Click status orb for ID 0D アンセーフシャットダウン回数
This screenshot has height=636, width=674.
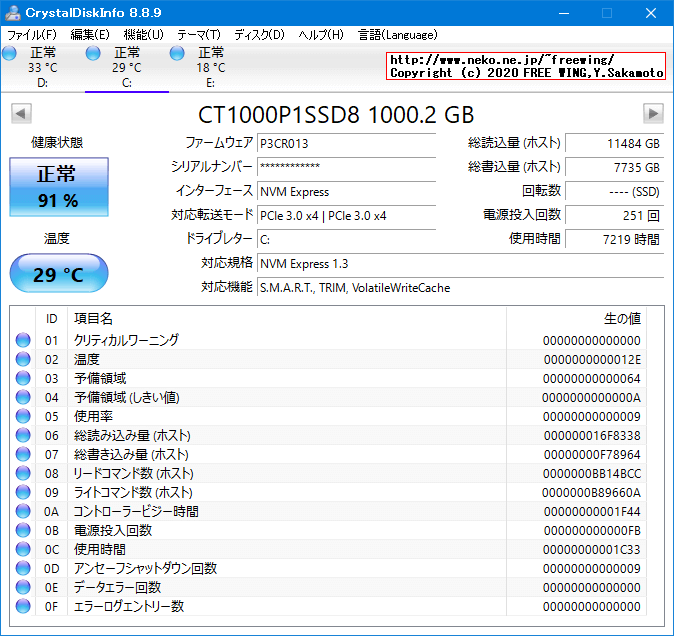[x=23, y=568]
